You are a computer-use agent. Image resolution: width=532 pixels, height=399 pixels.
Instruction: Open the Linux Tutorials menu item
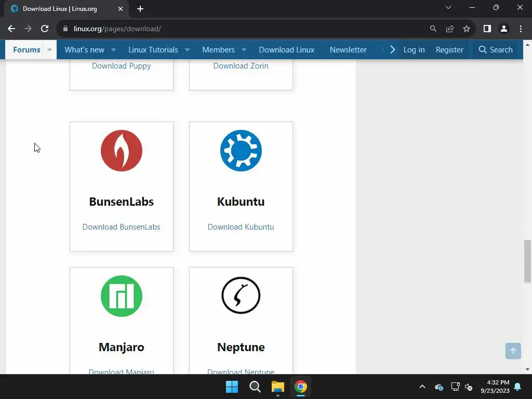click(153, 50)
